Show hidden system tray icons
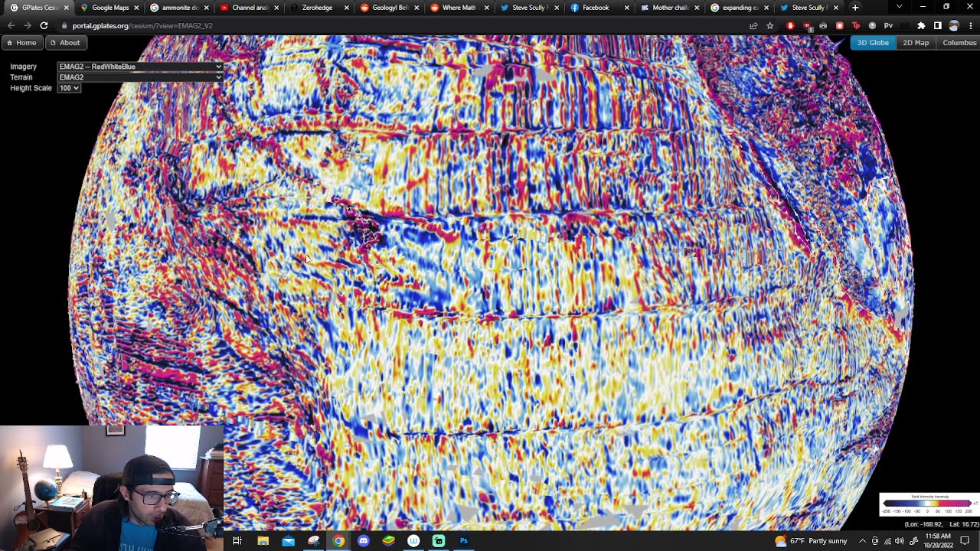Viewport: 980px width, 551px height. (862, 541)
